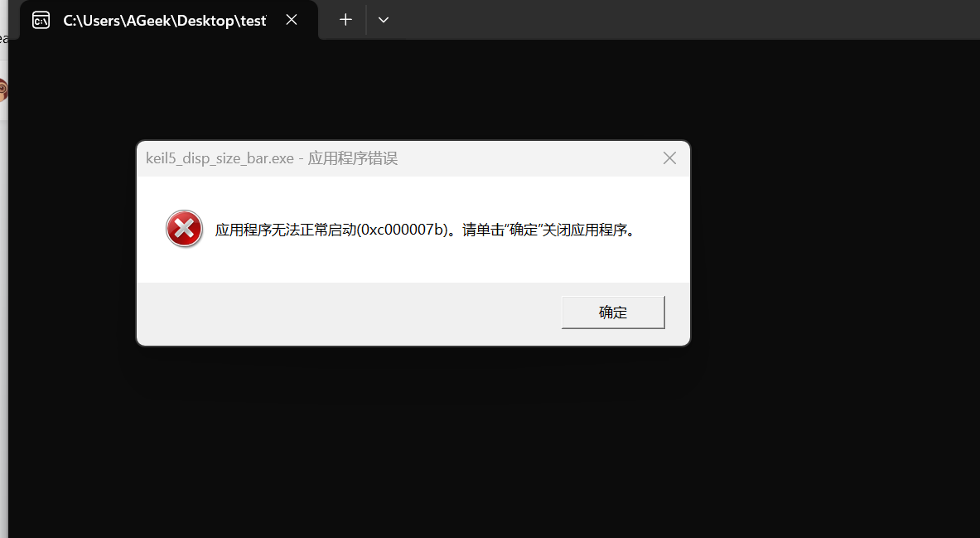
Task: Click the black terminal area above the error dialog
Action: (x=414, y=91)
